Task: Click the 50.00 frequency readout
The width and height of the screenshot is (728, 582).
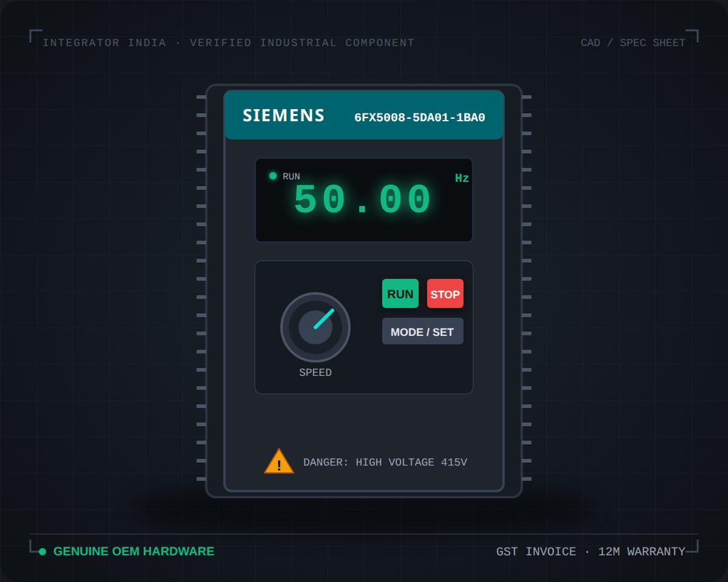Action: click(x=363, y=200)
